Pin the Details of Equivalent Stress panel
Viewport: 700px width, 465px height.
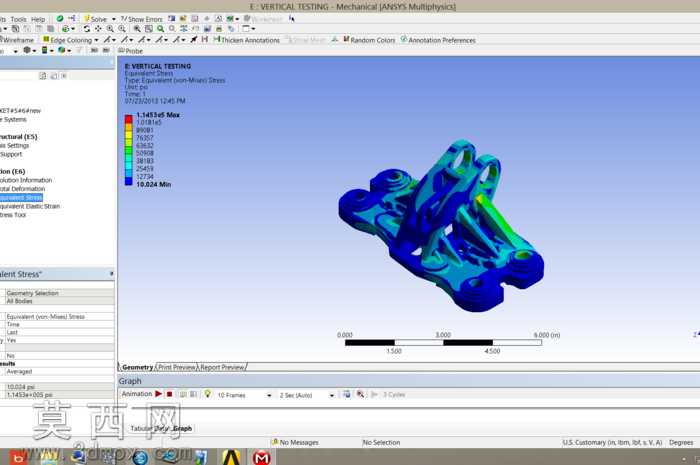click(111, 274)
